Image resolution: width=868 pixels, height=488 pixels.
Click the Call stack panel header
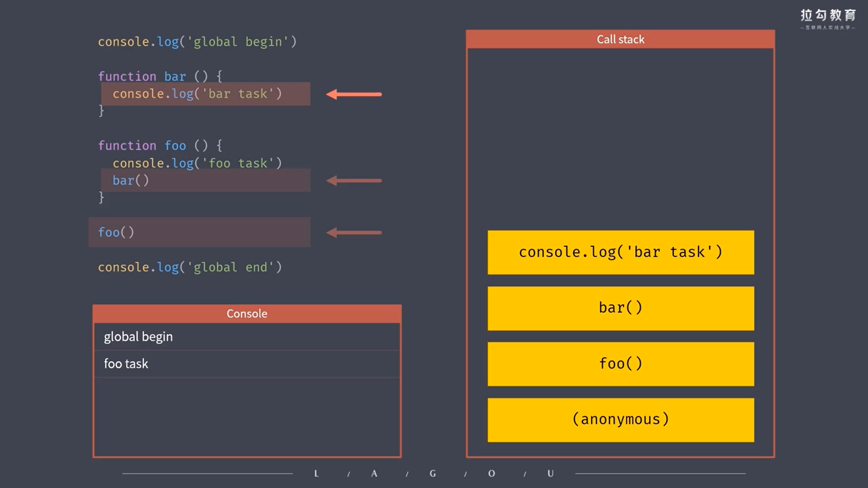(x=620, y=39)
